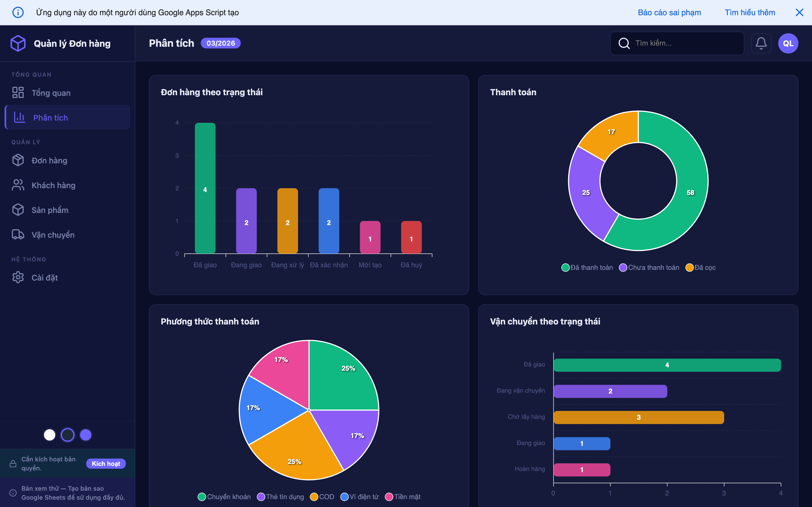
Task: Click the notification bell icon
Action: [761, 43]
